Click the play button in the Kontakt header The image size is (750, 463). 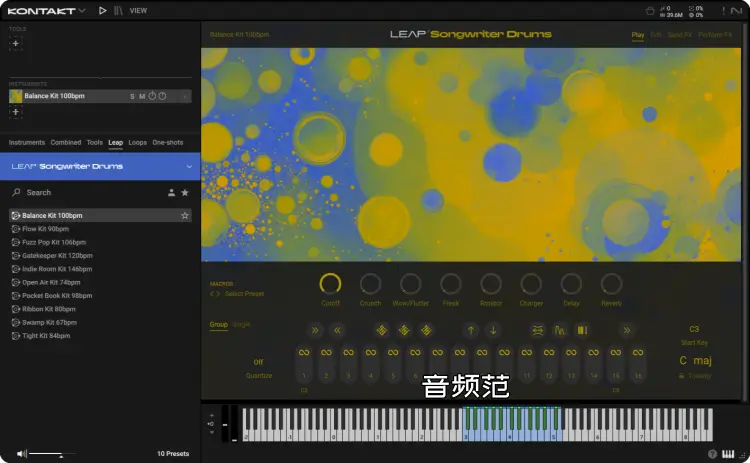102,10
